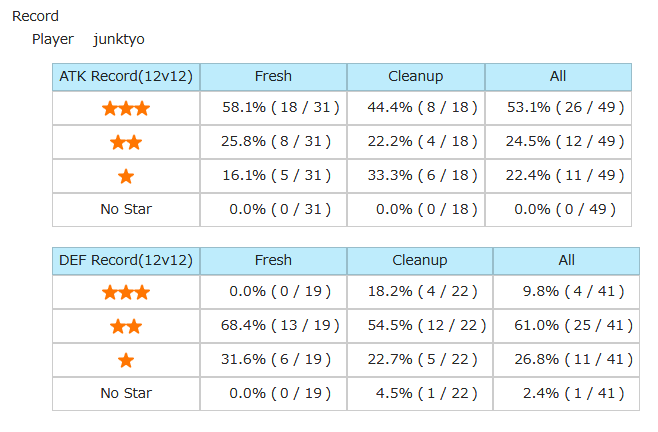Click the player name junktyo
The width and height of the screenshot is (658, 432).
[x=119, y=39]
